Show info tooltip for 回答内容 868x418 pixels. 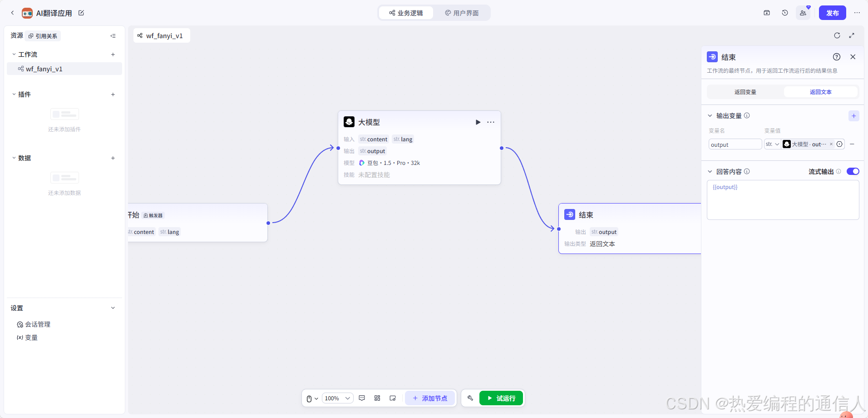(747, 171)
